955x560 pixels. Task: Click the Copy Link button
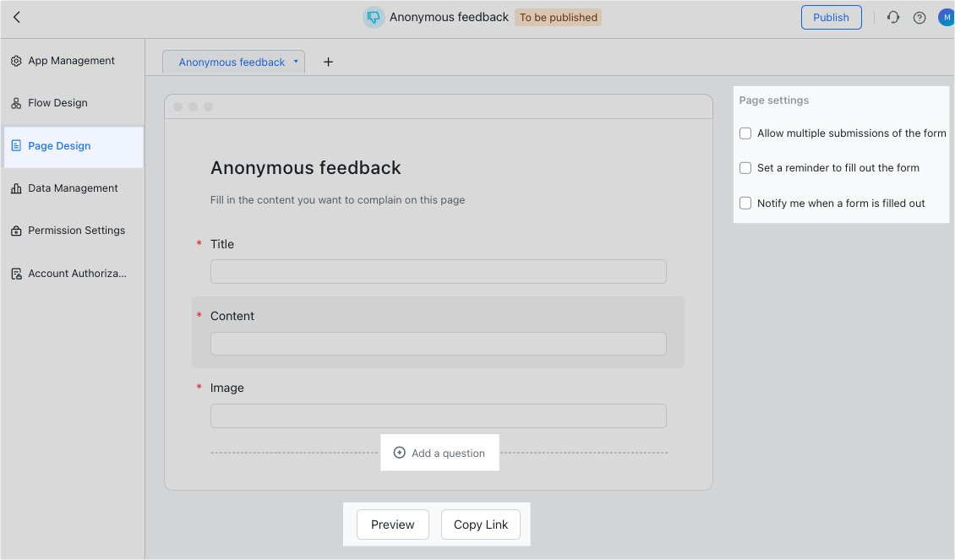pos(480,525)
